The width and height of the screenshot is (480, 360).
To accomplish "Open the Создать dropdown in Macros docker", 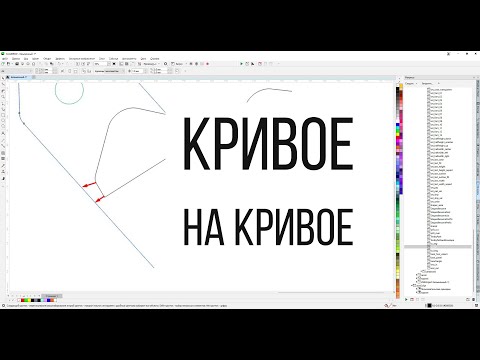I will click(x=410, y=83).
